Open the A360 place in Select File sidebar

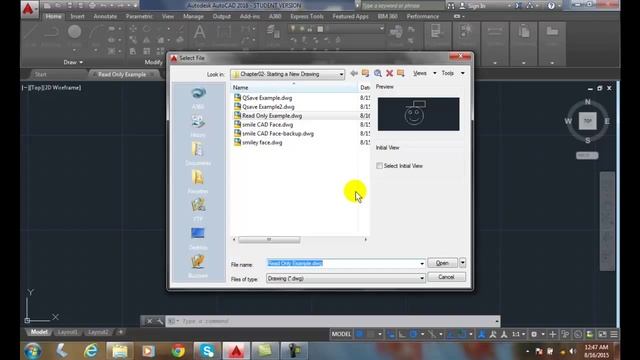pos(198,98)
